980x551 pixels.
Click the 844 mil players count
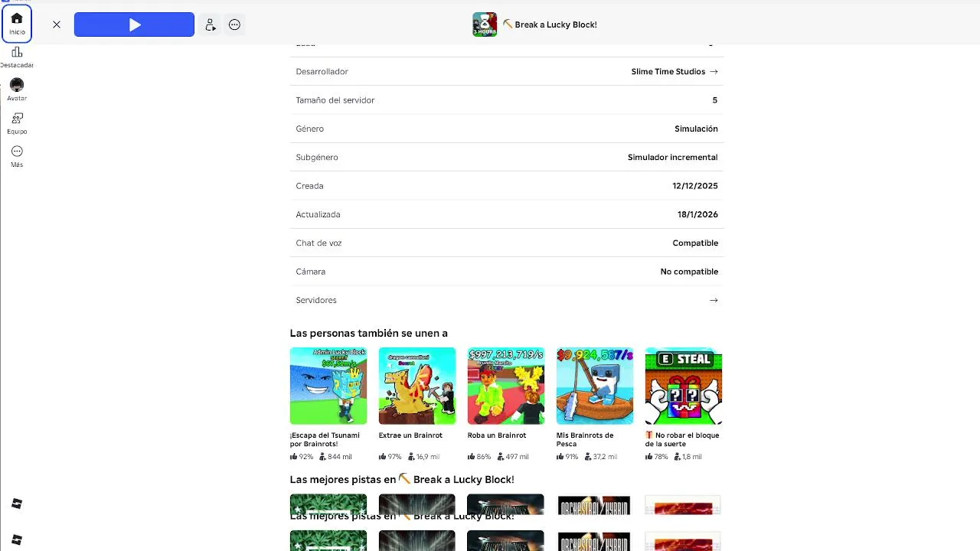(336, 457)
